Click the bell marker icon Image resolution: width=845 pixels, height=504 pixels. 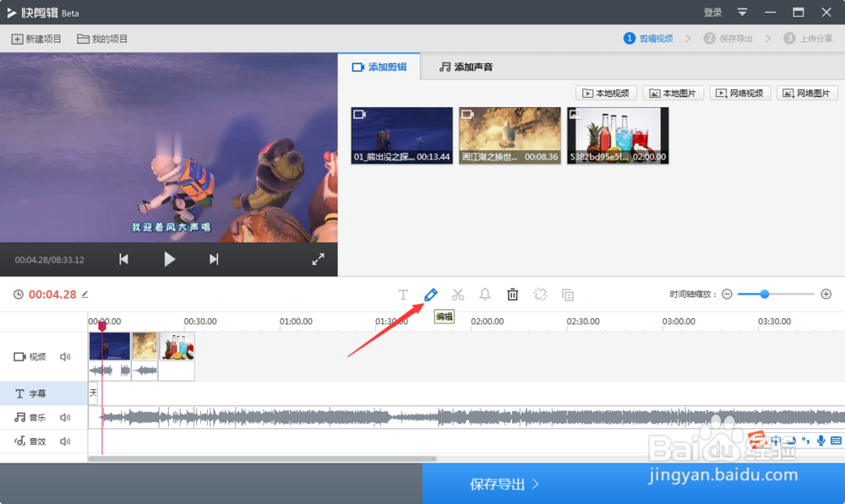click(485, 295)
